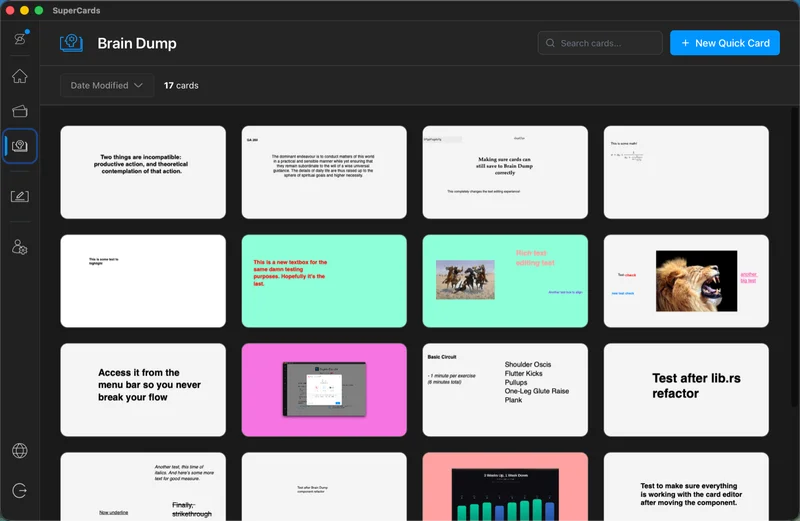Open 'Test after lib.rs refactor' card

tap(686, 390)
